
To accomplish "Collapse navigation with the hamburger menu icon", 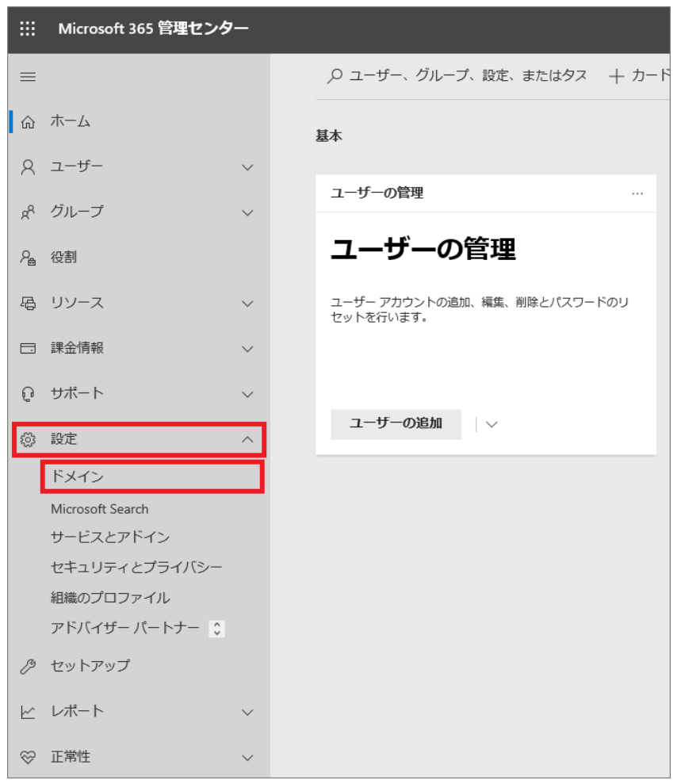I will tap(28, 77).
